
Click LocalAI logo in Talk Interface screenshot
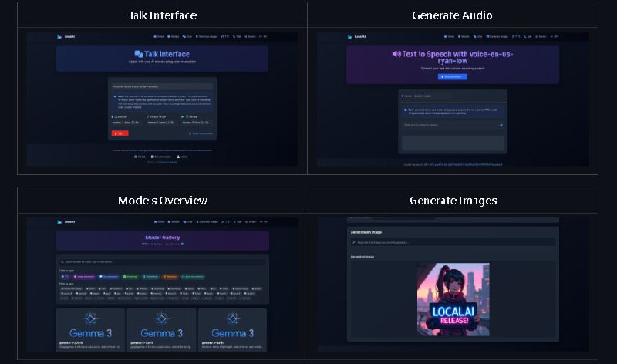(66, 36)
